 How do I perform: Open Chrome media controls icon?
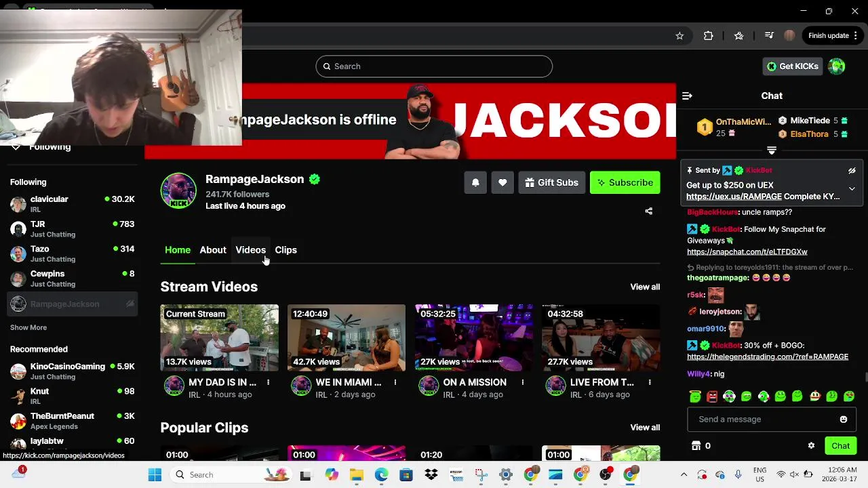tap(769, 36)
